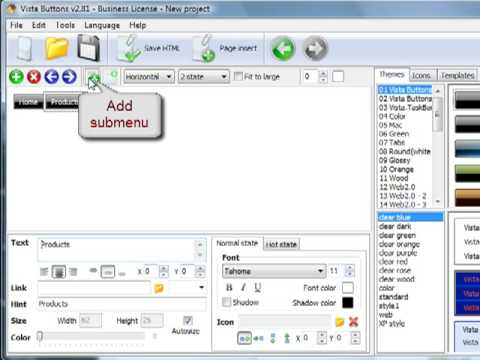Toggle bold font style
This screenshot has width=480, height=360.
(229, 287)
